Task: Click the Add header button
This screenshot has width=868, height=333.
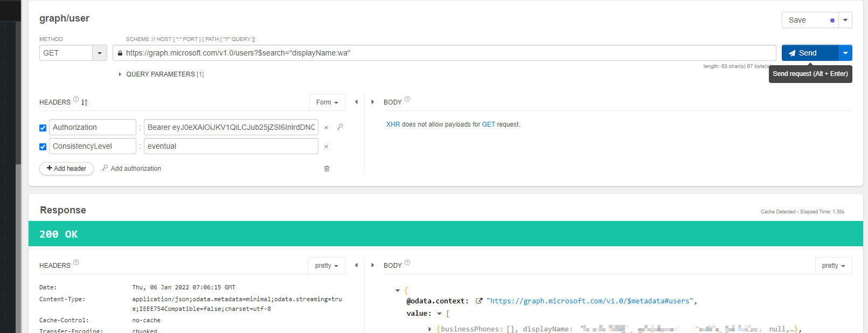Action: [66, 169]
